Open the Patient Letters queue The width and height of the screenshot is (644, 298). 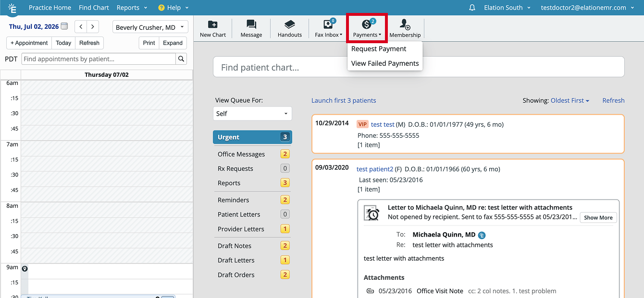tap(252, 215)
